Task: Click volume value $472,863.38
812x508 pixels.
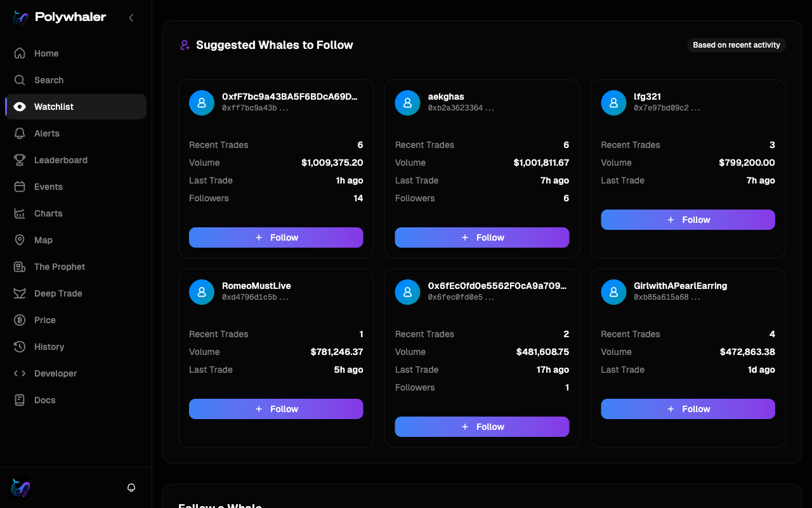Action: tap(747, 352)
